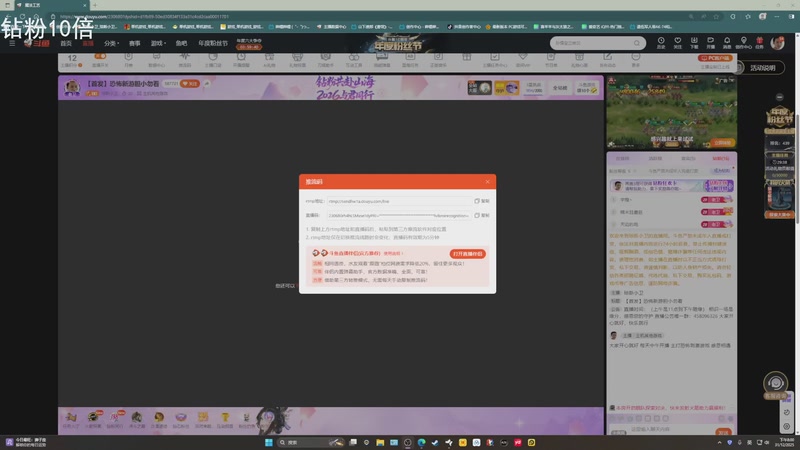Open a new browser tab with plus
800x450 pixels.
95,5
